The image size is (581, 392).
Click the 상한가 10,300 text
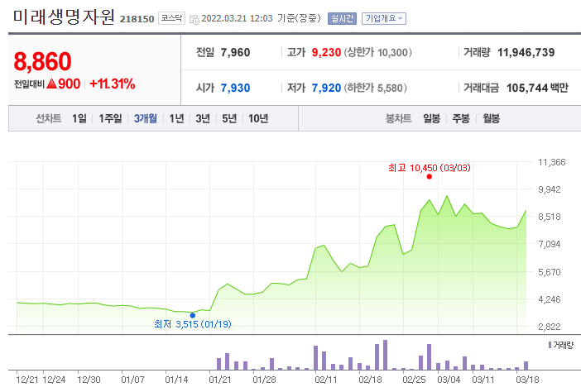(x=377, y=53)
